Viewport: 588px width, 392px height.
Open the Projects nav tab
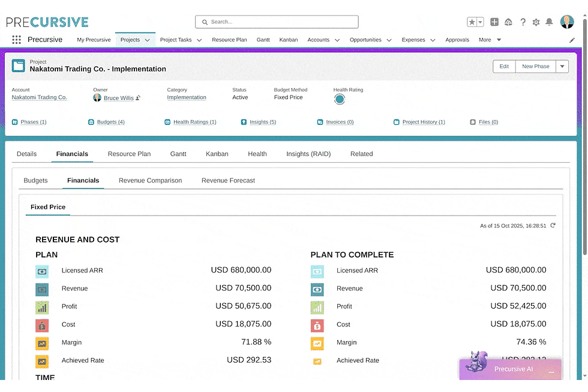[x=130, y=40]
